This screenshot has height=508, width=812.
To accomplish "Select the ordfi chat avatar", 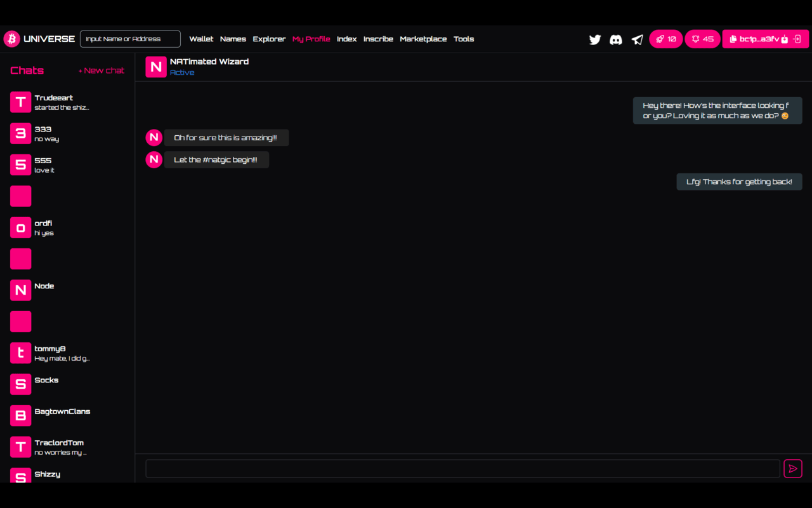I will (21, 228).
